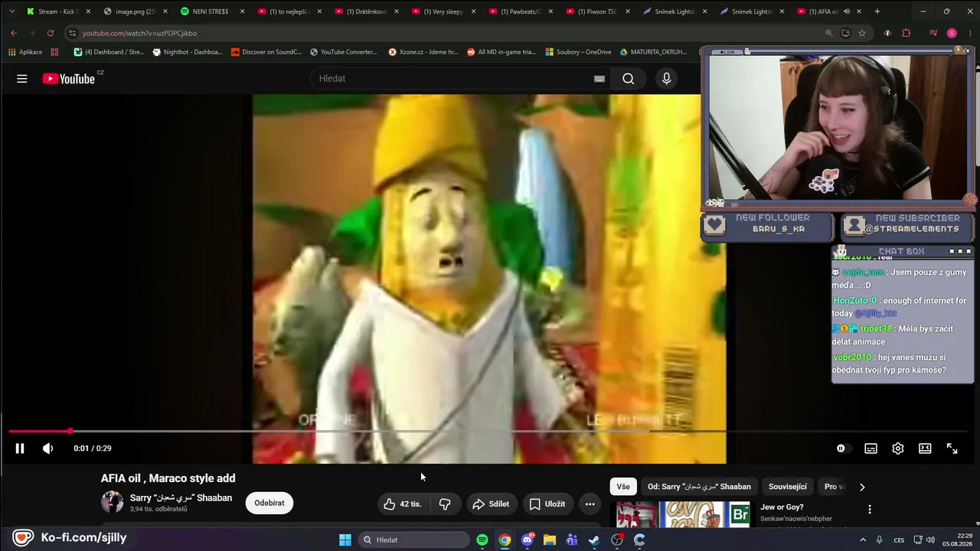Go back in browser history
This screenshot has width=980, height=551.
click(14, 34)
